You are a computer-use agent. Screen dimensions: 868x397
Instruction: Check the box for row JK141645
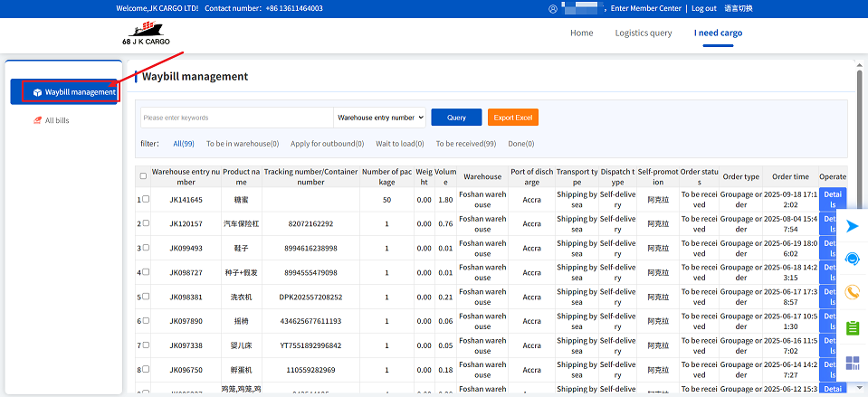[146, 199]
